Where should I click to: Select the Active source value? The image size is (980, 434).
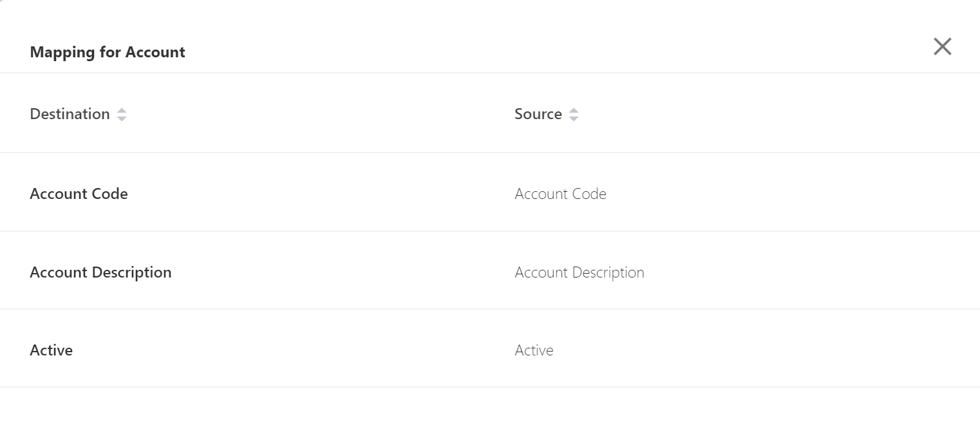click(x=534, y=350)
